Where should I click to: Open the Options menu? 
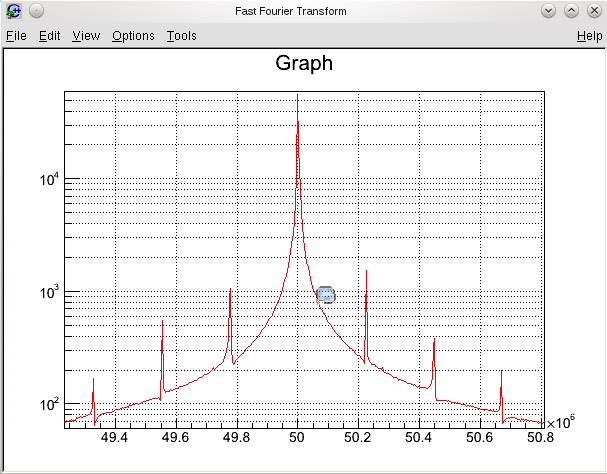pyautogui.click(x=133, y=36)
